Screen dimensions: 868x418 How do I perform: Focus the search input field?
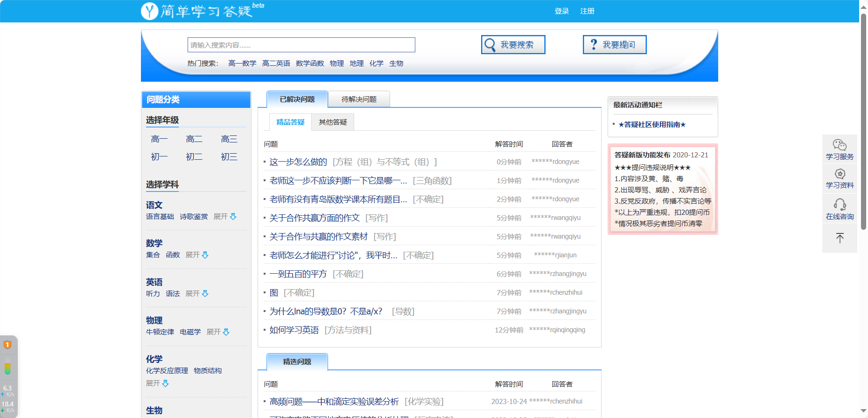coord(301,45)
